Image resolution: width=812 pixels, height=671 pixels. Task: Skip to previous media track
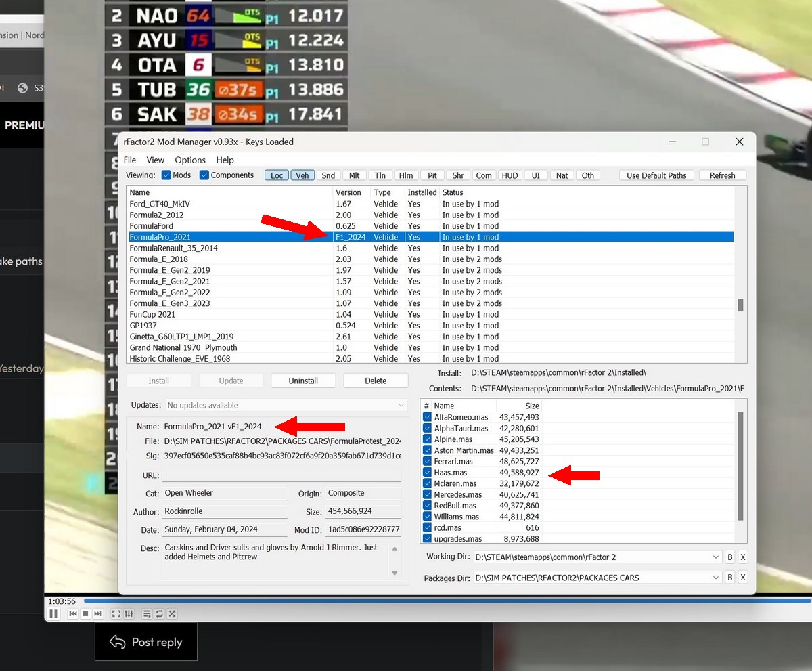point(73,613)
